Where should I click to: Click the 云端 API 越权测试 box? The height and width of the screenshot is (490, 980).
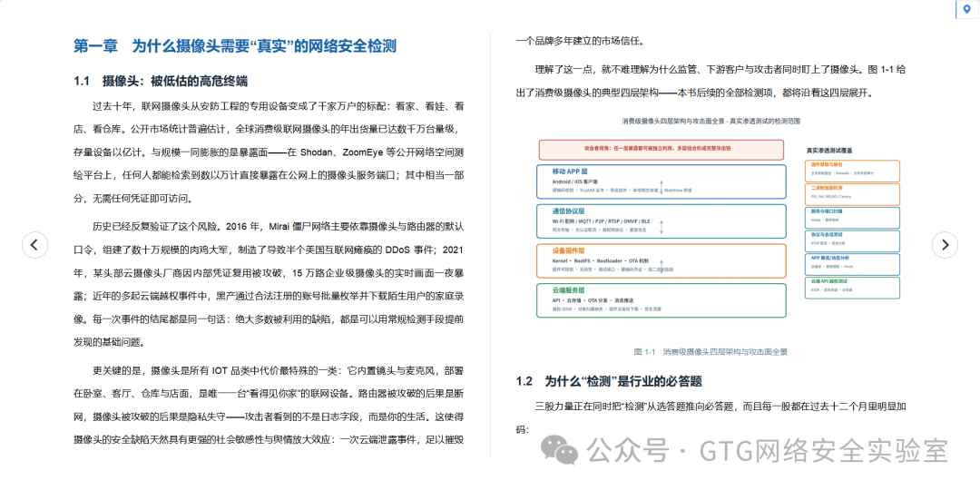point(852,288)
